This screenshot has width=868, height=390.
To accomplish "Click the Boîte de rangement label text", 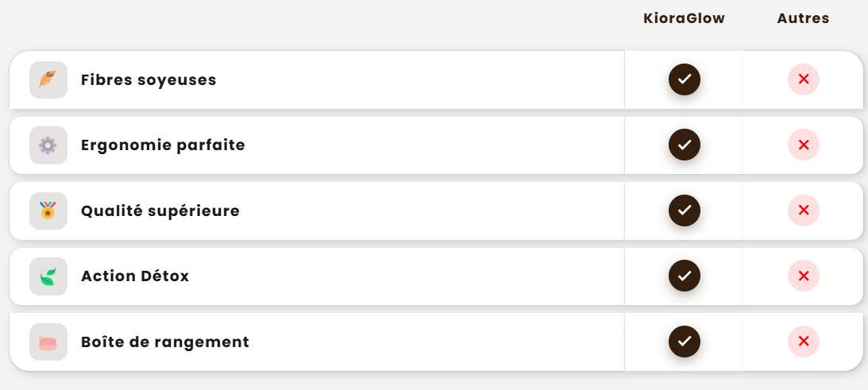I will point(165,342).
